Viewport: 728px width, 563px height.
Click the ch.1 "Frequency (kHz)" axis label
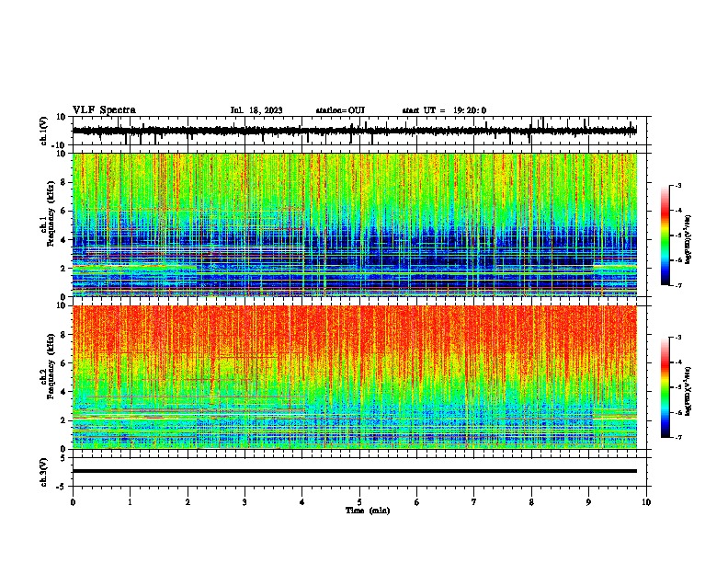click(51, 213)
